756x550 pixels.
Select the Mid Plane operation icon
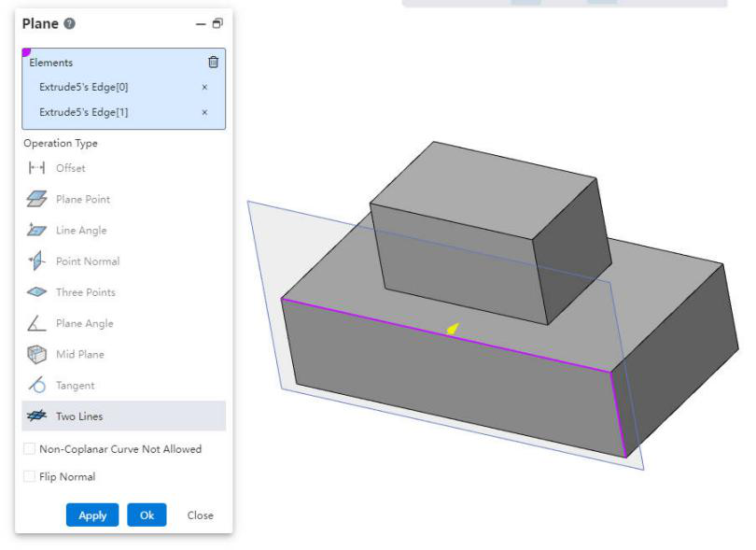tap(36, 354)
